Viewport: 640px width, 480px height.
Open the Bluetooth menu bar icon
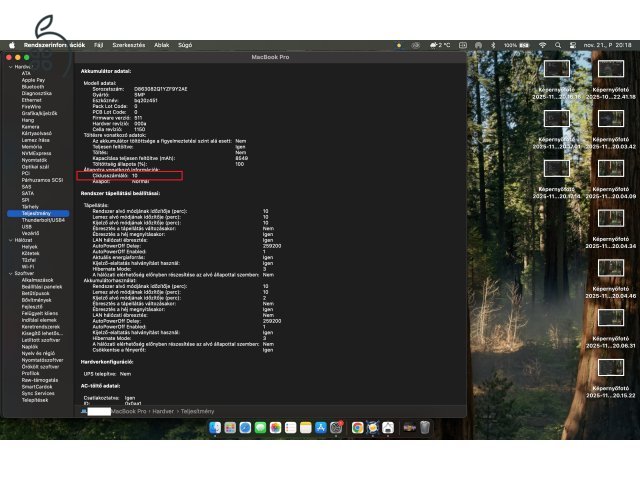pyautogui.click(x=493, y=45)
